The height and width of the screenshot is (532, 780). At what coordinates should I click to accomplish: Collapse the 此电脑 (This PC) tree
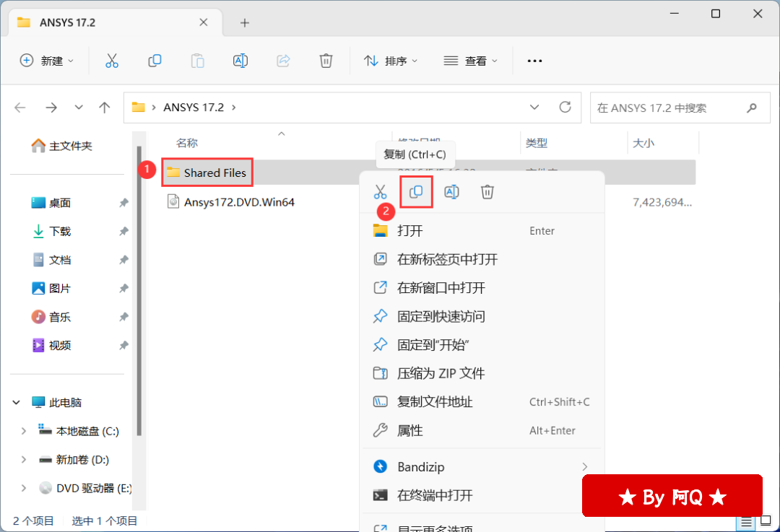[17, 402]
